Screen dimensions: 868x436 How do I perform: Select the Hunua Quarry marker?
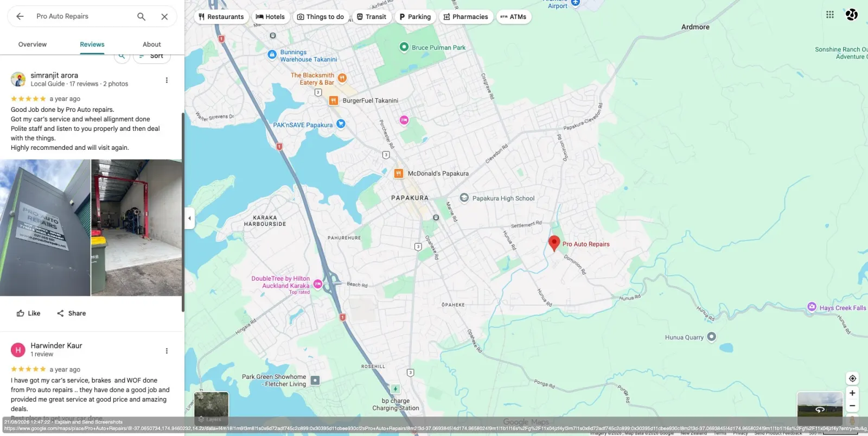click(712, 337)
